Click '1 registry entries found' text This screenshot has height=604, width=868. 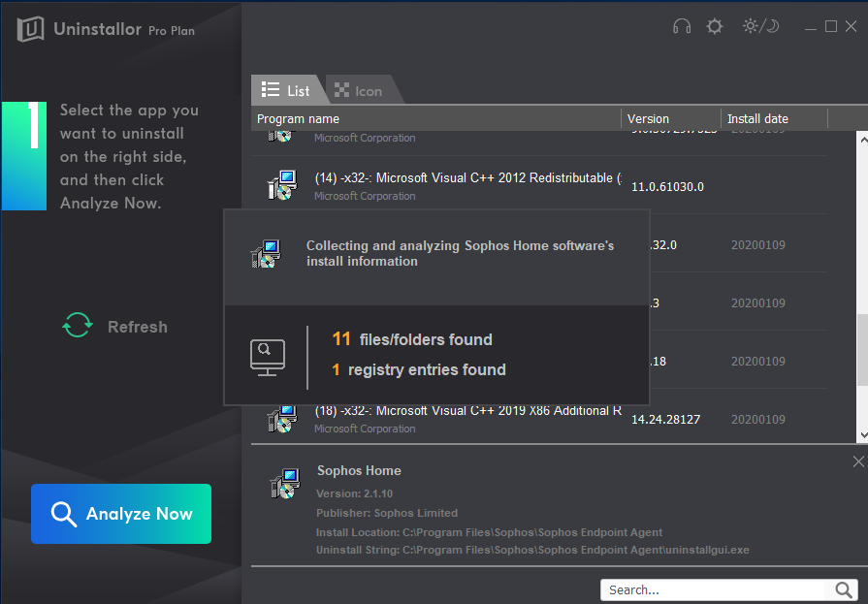click(419, 369)
